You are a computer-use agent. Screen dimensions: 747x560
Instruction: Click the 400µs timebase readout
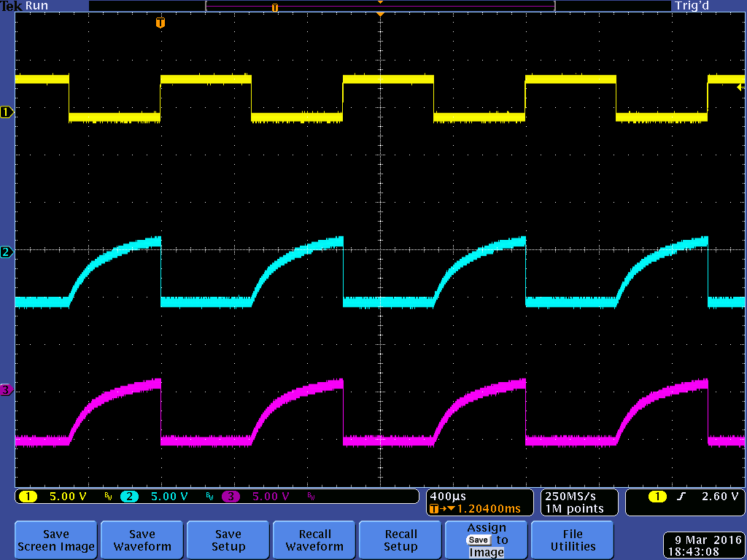coord(448,496)
